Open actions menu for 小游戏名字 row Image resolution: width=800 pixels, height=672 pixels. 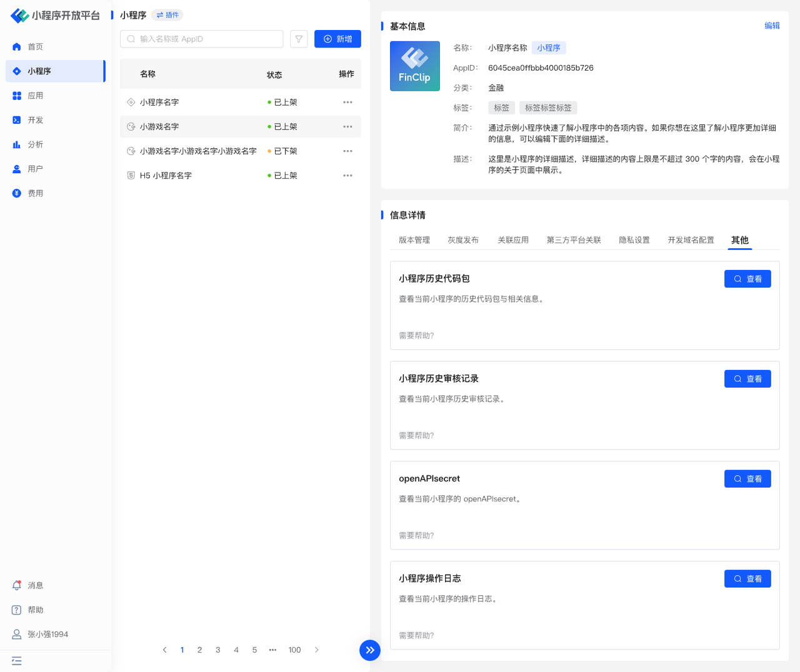(347, 127)
